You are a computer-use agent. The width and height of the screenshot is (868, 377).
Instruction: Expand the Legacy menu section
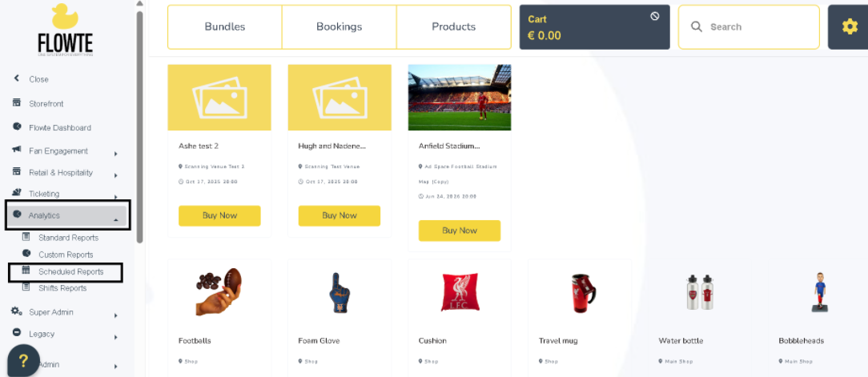coord(116,336)
